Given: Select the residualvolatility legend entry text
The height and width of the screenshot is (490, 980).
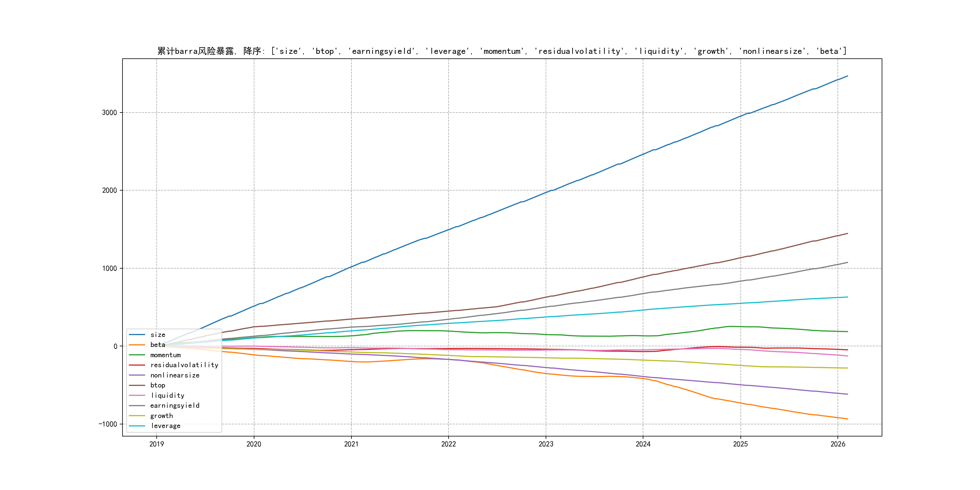Looking at the screenshot, I should click(184, 365).
